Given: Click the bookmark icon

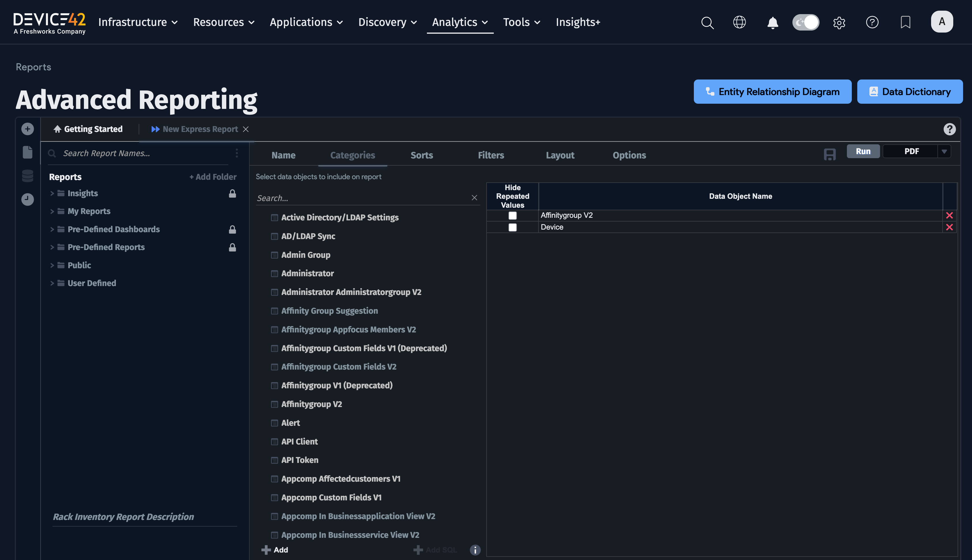Looking at the screenshot, I should point(905,22).
